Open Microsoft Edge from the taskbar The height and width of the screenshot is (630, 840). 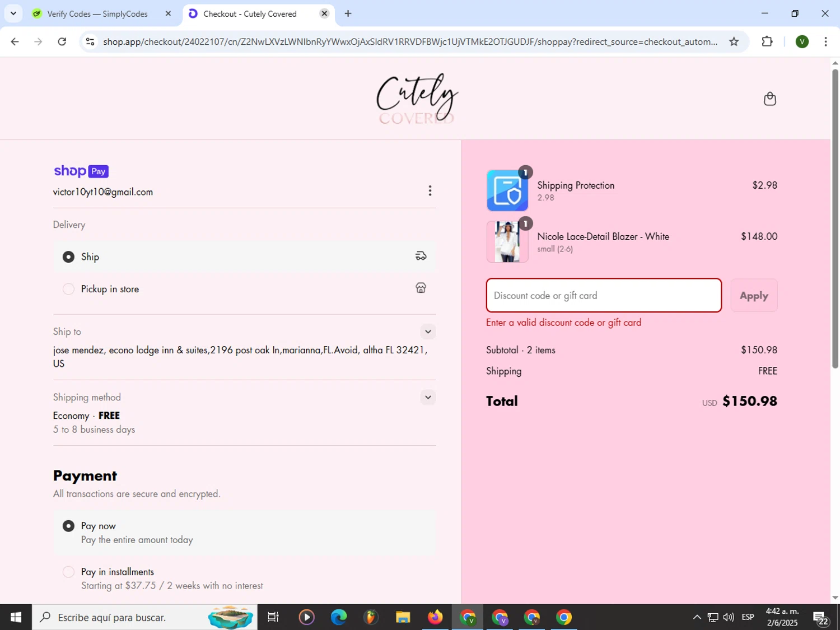(339, 617)
